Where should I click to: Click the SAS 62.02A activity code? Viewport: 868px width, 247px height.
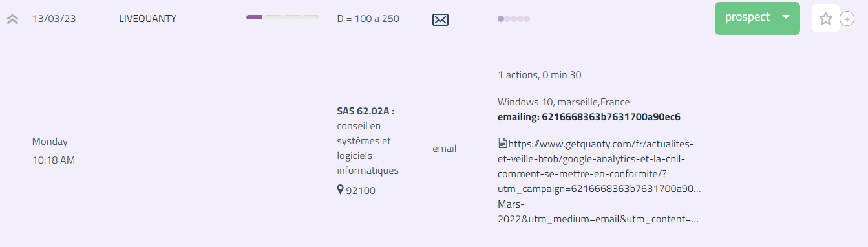366,111
